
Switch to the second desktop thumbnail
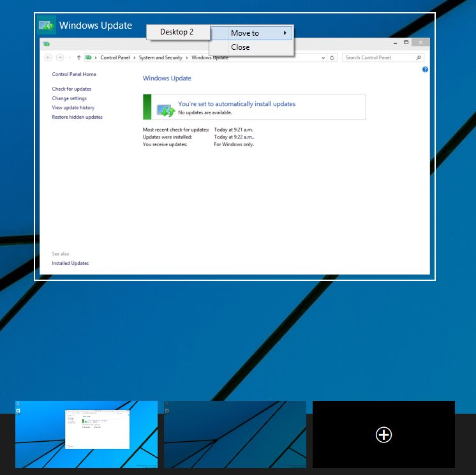pyautogui.click(x=235, y=434)
